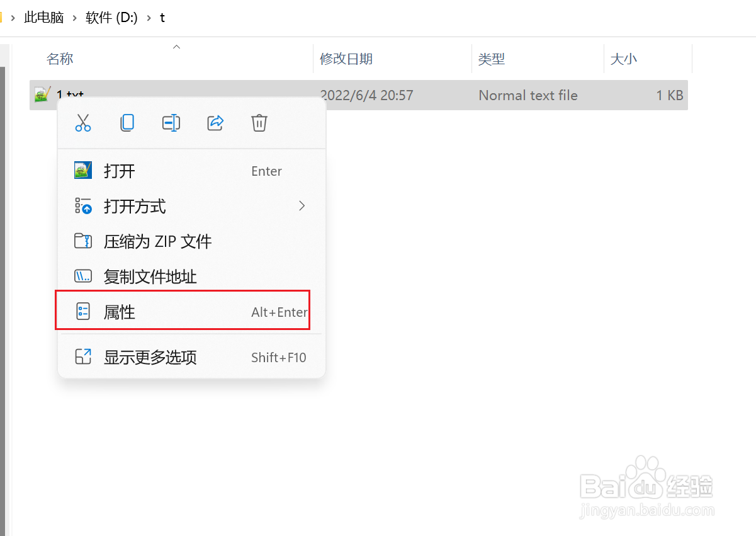This screenshot has width=756, height=536.
Task: Click the 打开 menu item's app icon
Action: [82, 170]
